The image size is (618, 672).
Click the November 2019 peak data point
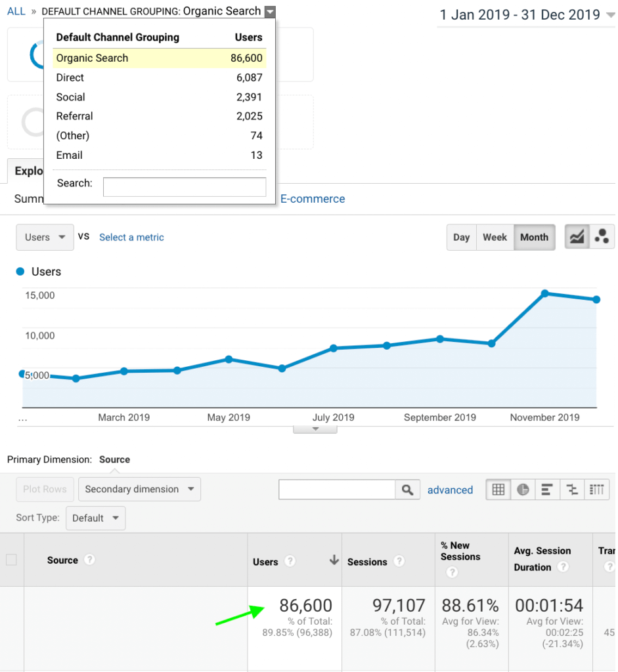coord(544,293)
